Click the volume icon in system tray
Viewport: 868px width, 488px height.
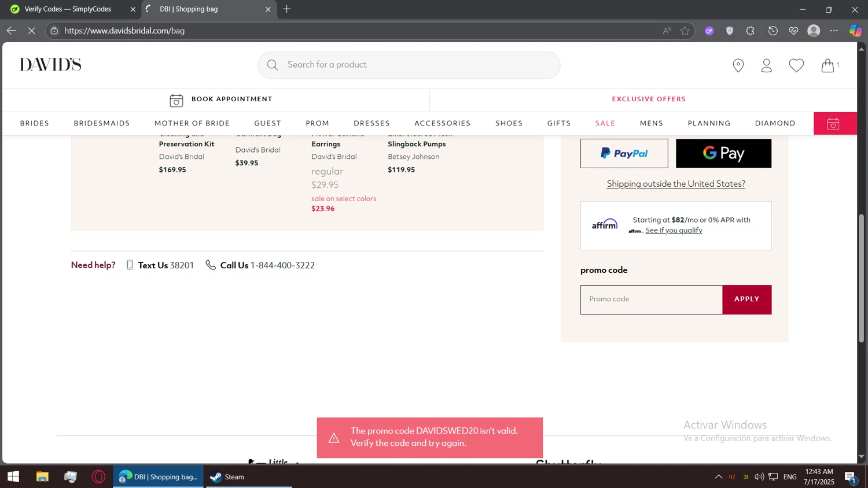[x=759, y=477]
